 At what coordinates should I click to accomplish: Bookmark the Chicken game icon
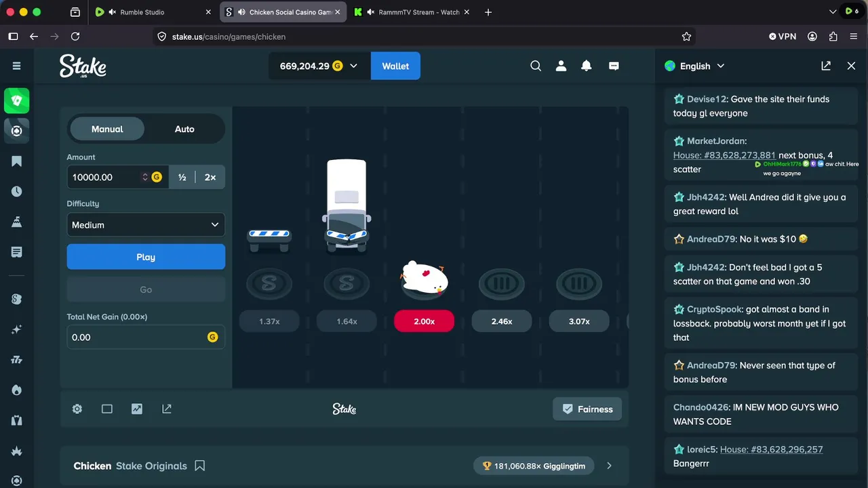tap(200, 466)
